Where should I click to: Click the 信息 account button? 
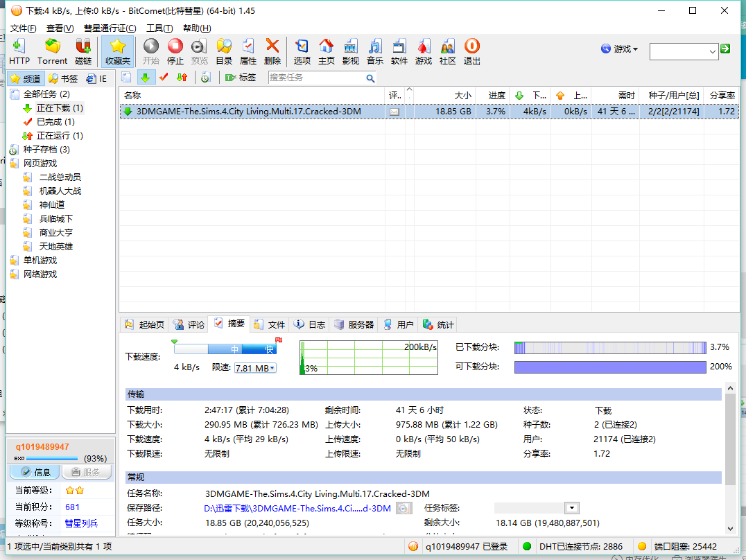pos(35,472)
